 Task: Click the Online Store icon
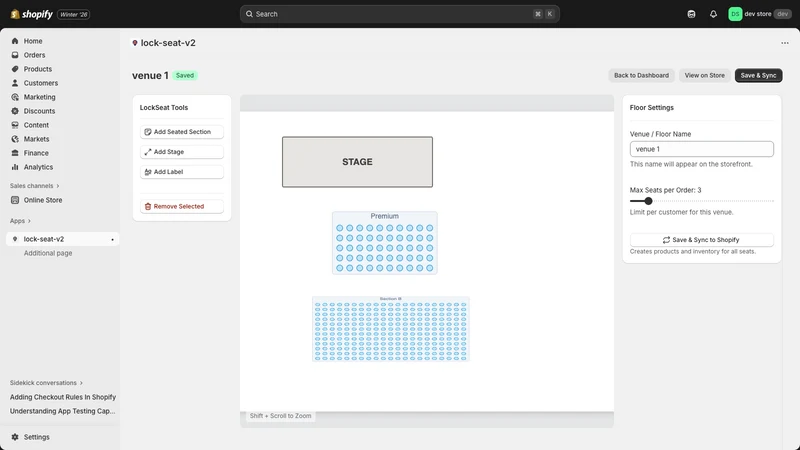click(x=15, y=200)
